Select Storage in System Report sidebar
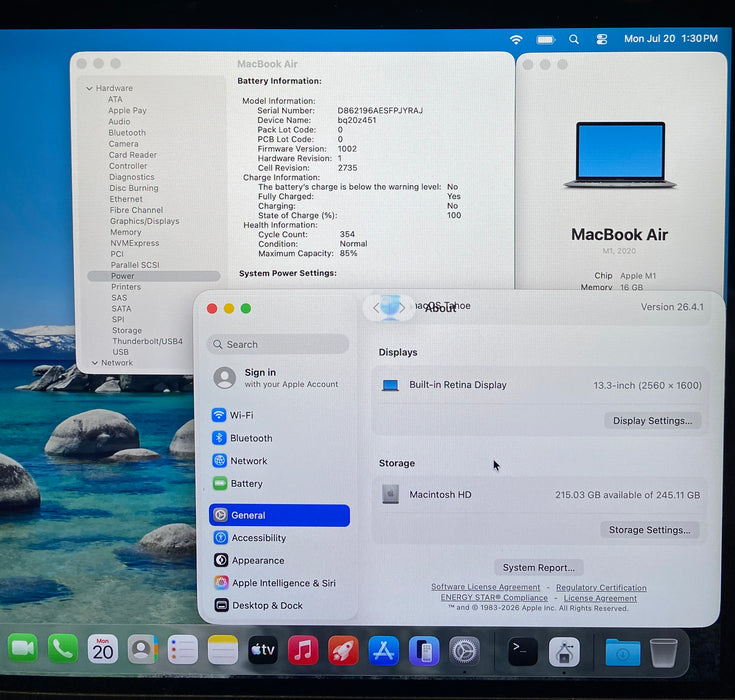The width and height of the screenshot is (735, 700). click(127, 331)
